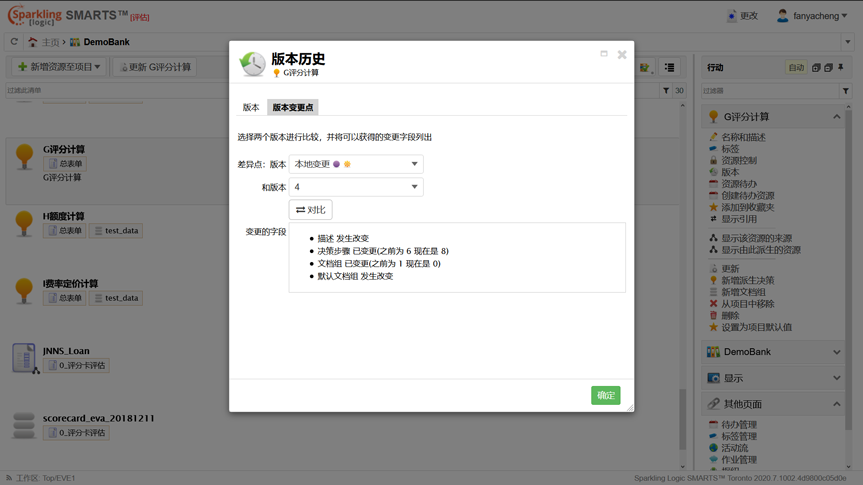Select the 版本变更点 tab
Screen dimensions: 863x485
point(293,107)
